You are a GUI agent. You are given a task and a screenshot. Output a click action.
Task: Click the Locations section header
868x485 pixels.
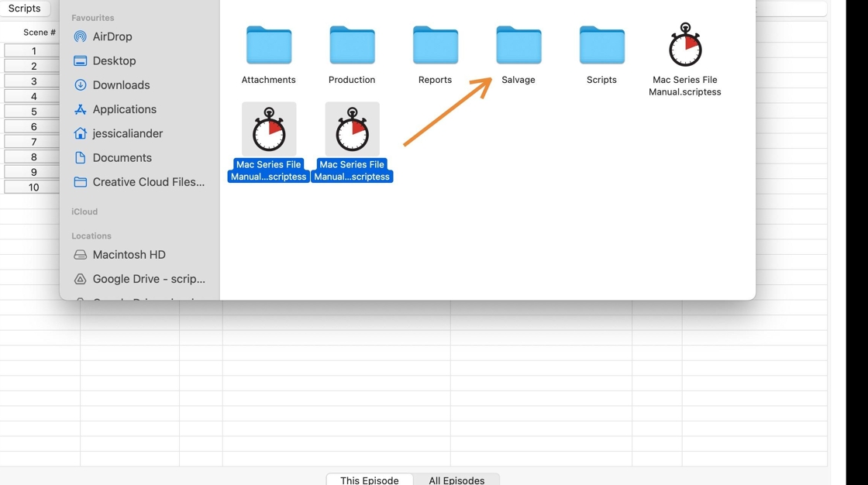pyautogui.click(x=91, y=236)
